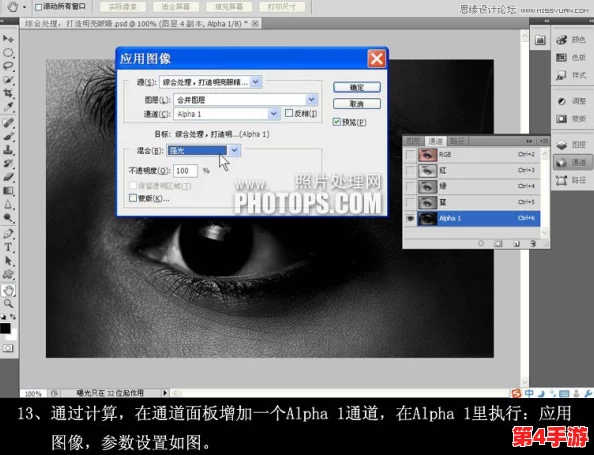Screen dimensions: 594x455
Task: Click Fit Screen button
Action: [x=176, y=7]
